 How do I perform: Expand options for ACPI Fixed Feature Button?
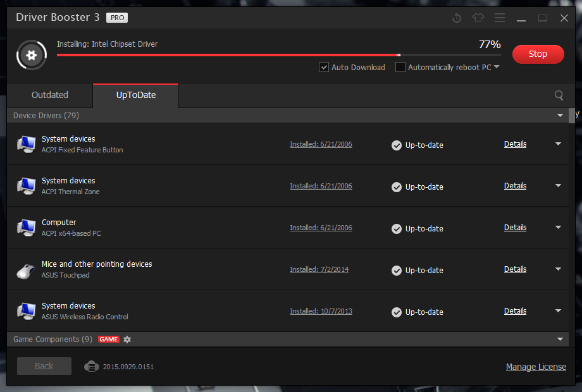tap(558, 144)
